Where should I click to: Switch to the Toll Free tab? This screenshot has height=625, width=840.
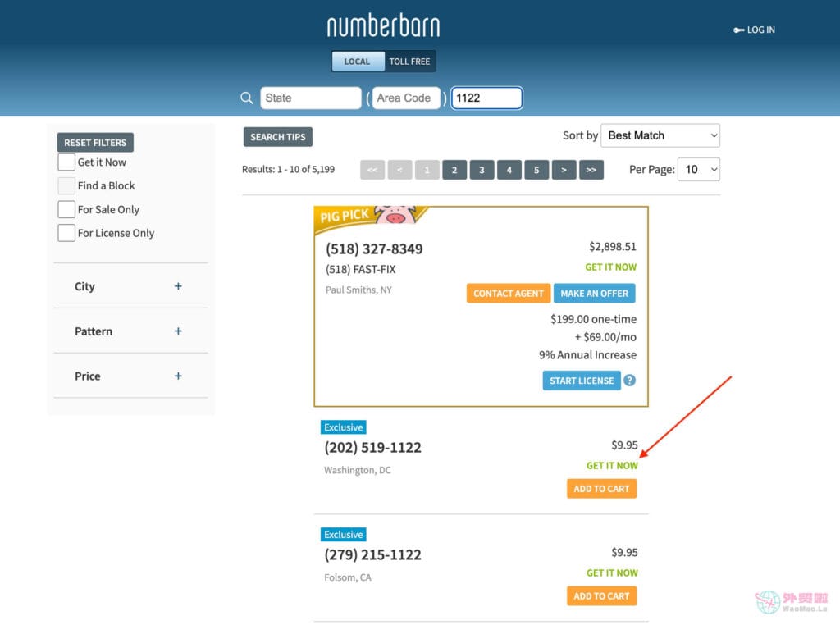409,62
